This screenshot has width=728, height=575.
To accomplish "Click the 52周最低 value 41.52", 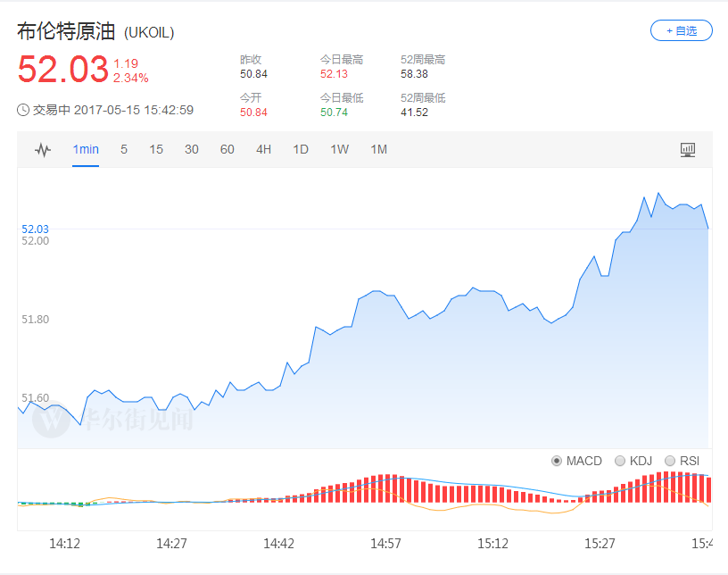I will pyautogui.click(x=414, y=112).
